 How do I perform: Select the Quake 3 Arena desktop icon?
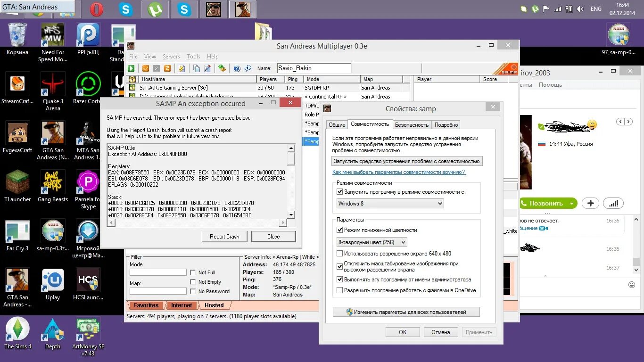coord(53,92)
